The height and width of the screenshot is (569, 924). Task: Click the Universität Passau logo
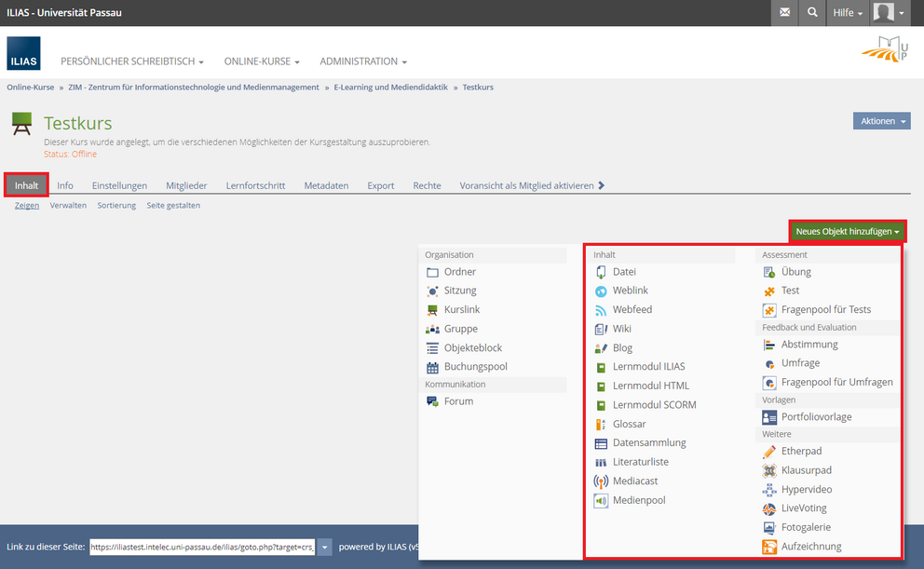885,49
